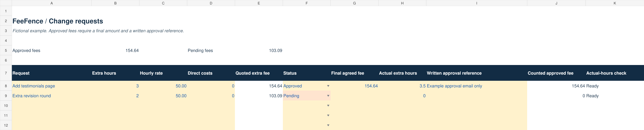Select column B header
Viewport: 644px width, 130px height.
click(x=115, y=3)
